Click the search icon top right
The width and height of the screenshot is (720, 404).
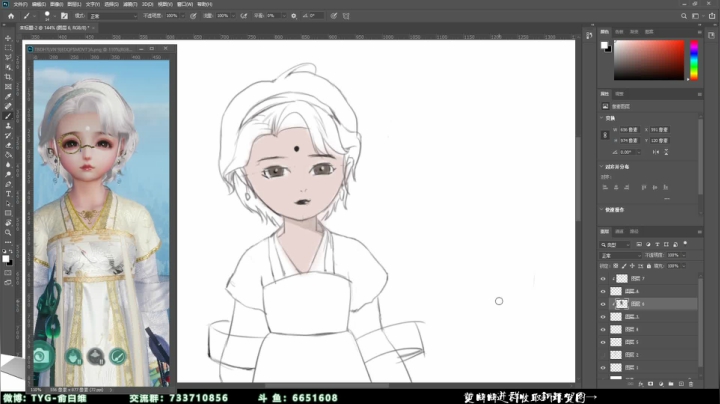tap(684, 16)
